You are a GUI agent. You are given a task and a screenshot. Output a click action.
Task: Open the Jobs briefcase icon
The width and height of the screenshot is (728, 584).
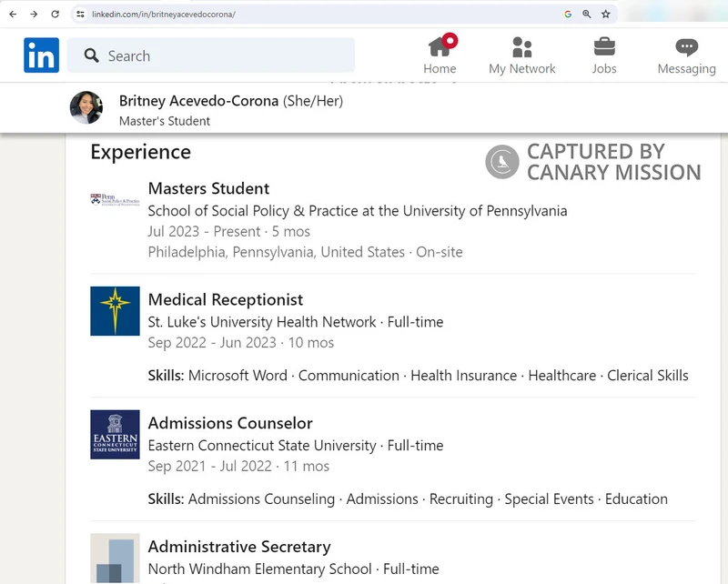click(604, 46)
